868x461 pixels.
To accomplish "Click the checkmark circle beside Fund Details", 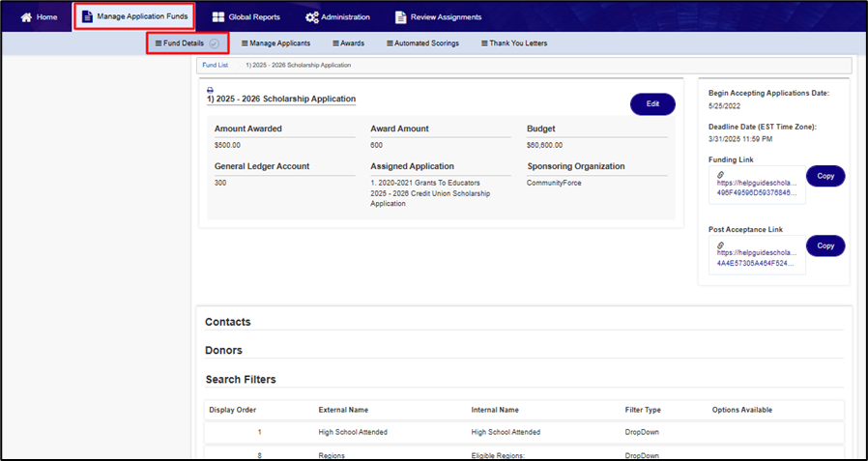I will click(x=215, y=43).
